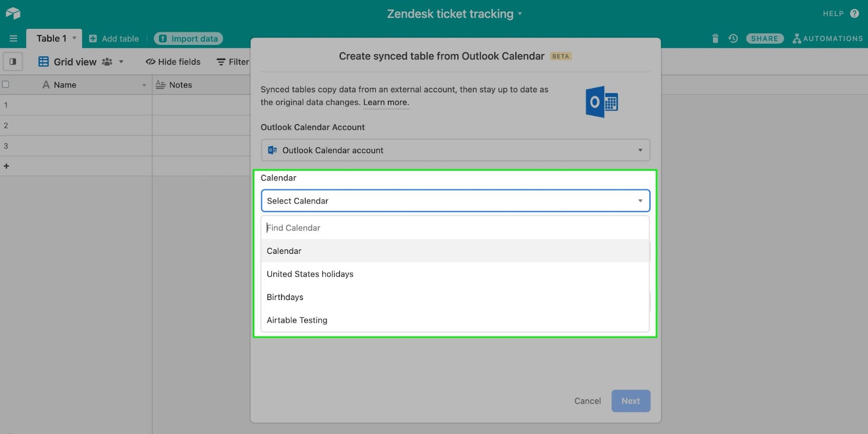This screenshot has width=868, height=434.
Task: Follow the Learn more link
Action: pyautogui.click(x=386, y=103)
